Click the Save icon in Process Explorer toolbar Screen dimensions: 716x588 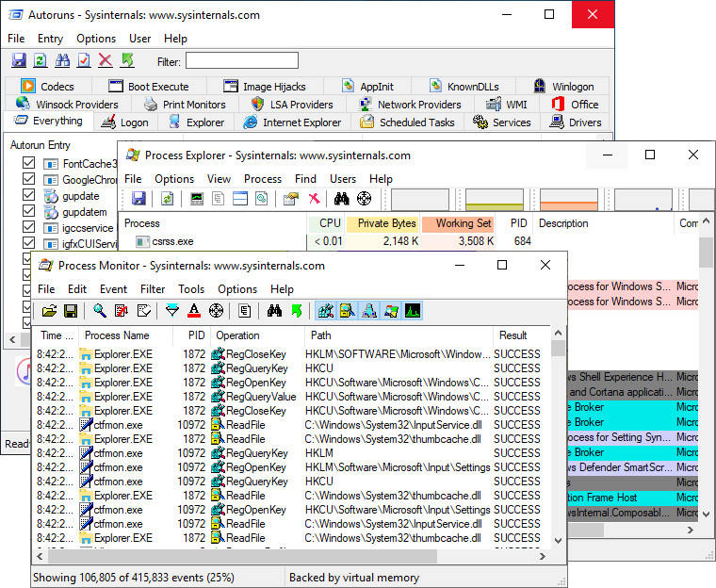pyautogui.click(x=138, y=198)
